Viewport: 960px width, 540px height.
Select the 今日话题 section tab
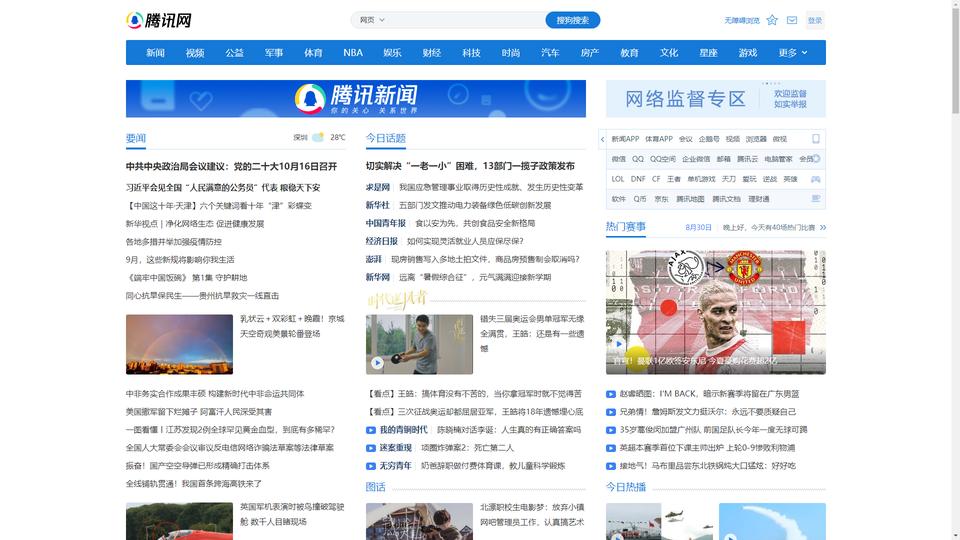click(x=386, y=138)
